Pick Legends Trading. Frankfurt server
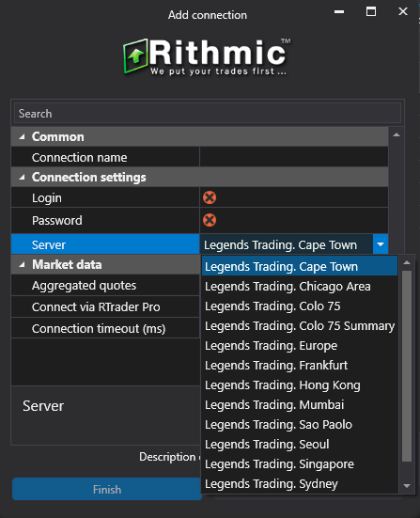Image resolution: width=420 pixels, height=518 pixels. pyautogui.click(x=300, y=366)
